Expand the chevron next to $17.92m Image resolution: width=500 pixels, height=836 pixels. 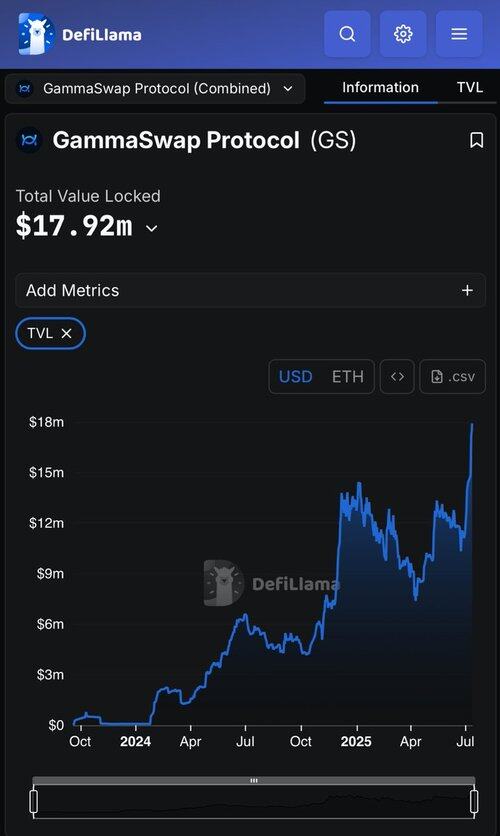[151, 228]
